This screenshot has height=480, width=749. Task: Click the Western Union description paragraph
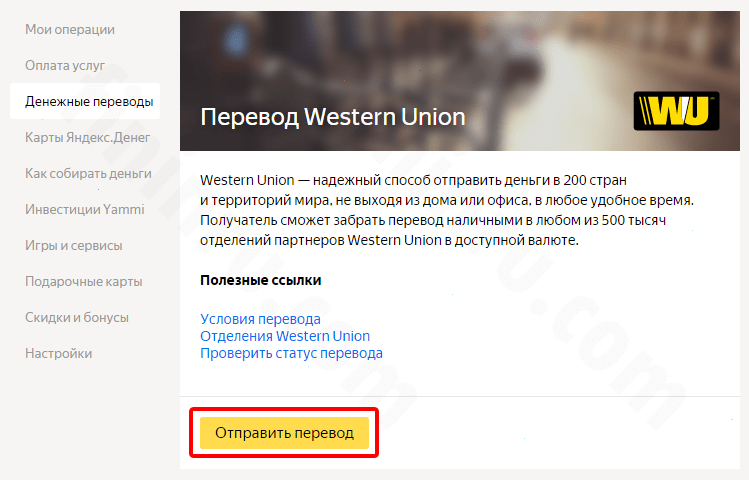[447, 210]
